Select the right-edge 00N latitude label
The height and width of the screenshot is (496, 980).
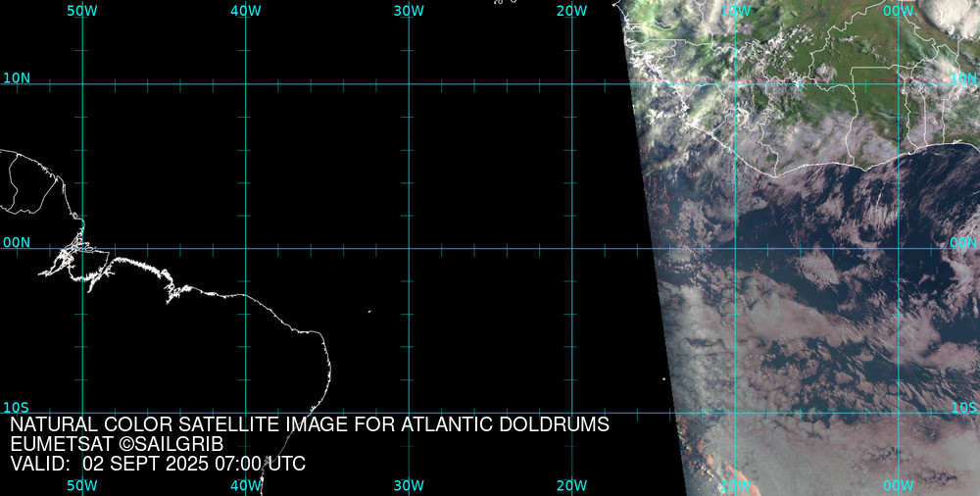[x=963, y=243]
